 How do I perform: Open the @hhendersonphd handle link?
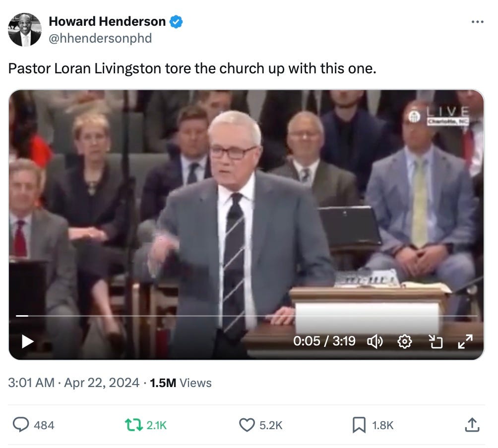100,38
